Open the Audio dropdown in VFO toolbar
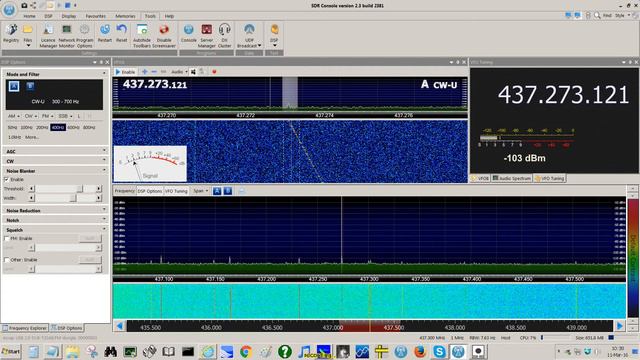This screenshot has width=640, height=360. pyautogui.click(x=179, y=72)
